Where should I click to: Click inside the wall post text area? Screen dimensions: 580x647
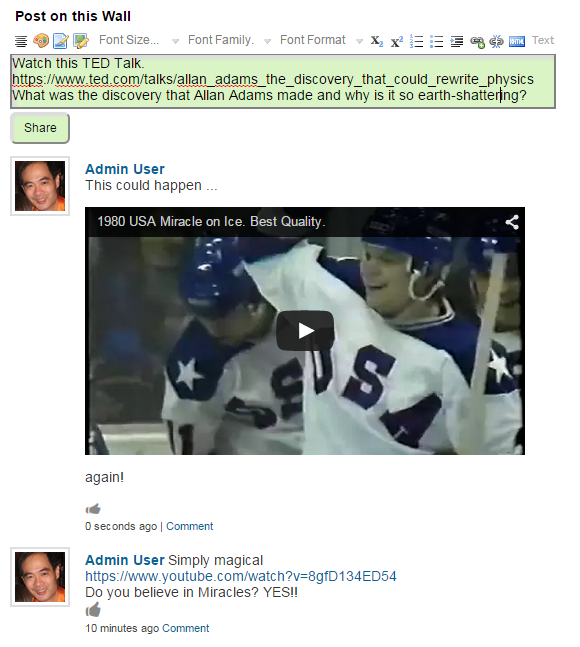pos(283,81)
